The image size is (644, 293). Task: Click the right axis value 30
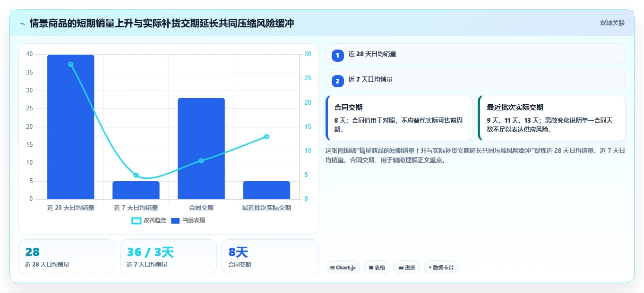[308, 54]
